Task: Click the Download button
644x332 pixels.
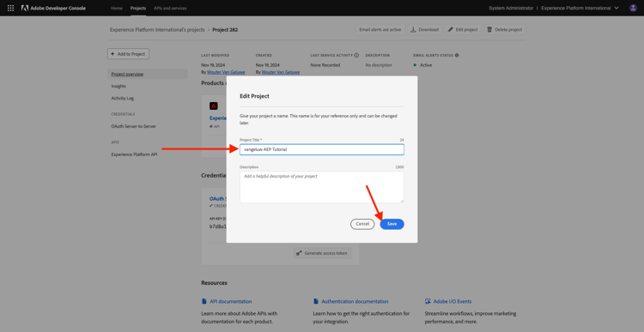Action: (425, 29)
